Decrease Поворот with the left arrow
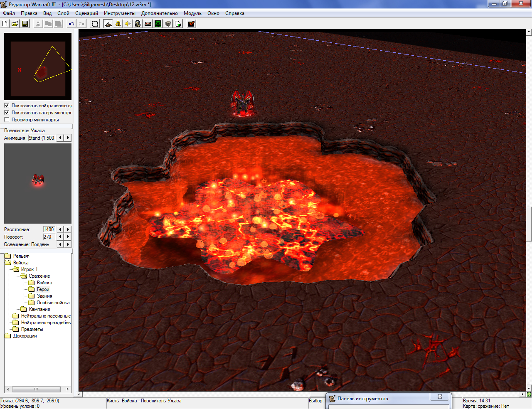 [x=60, y=237]
